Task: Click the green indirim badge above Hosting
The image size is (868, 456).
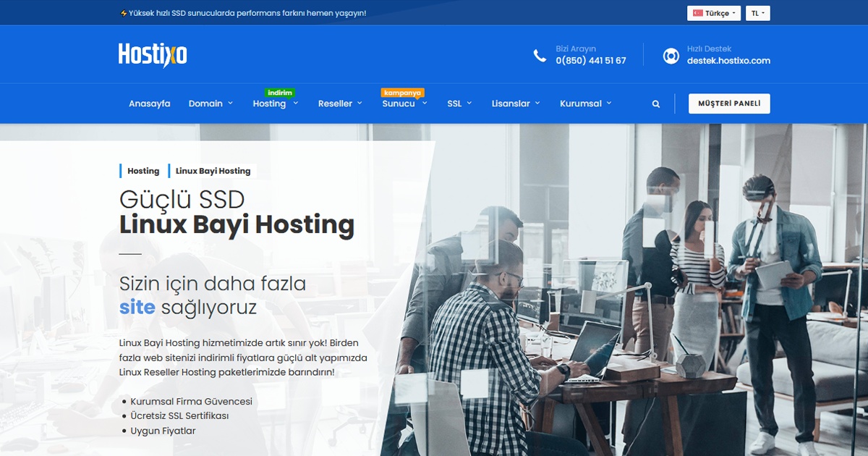Action: click(281, 92)
